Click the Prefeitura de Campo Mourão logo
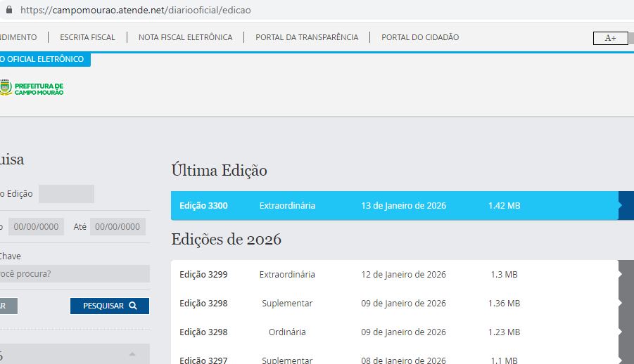 tap(32, 87)
